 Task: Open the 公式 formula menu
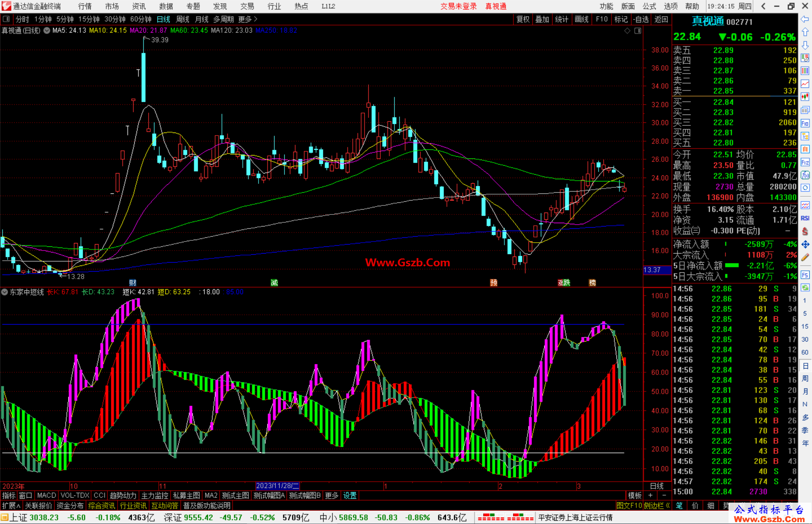pyautogui.click(x=649, y=6)
